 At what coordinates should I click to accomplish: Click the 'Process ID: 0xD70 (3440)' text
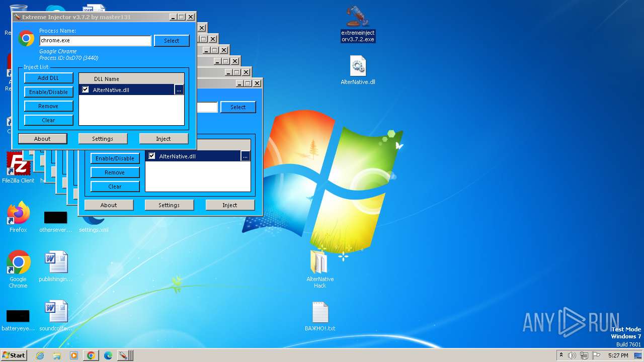click(x=68, y=58)
